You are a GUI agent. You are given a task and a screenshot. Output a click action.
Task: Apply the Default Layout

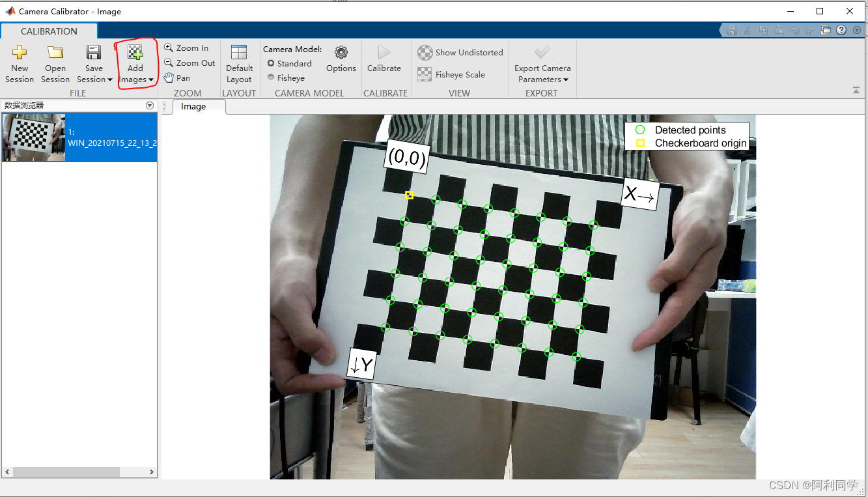(x=239, y=64)
